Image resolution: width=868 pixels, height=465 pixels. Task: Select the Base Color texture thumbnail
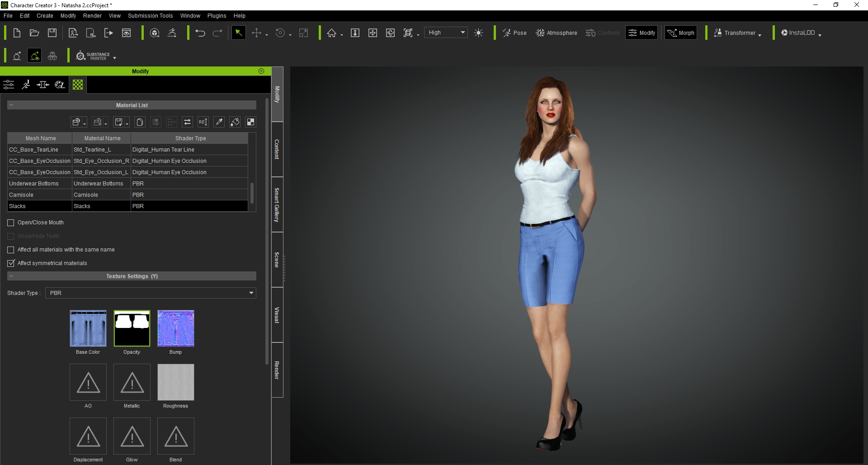point(88,328)
